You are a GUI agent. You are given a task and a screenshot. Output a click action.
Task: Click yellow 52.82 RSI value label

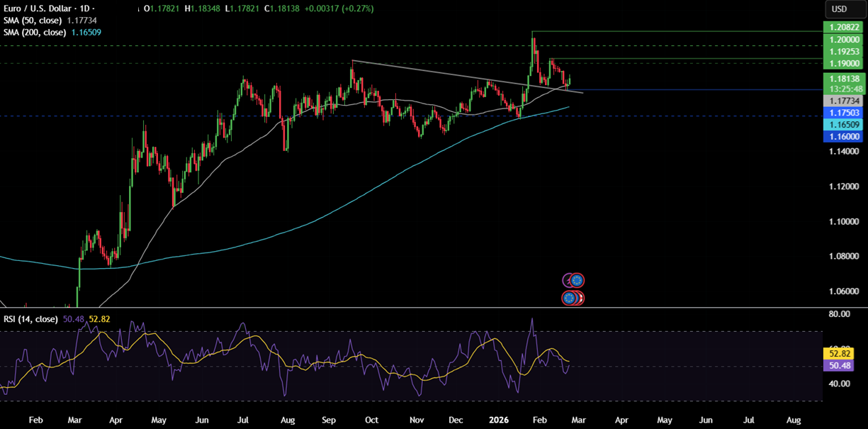coord(840,353)
